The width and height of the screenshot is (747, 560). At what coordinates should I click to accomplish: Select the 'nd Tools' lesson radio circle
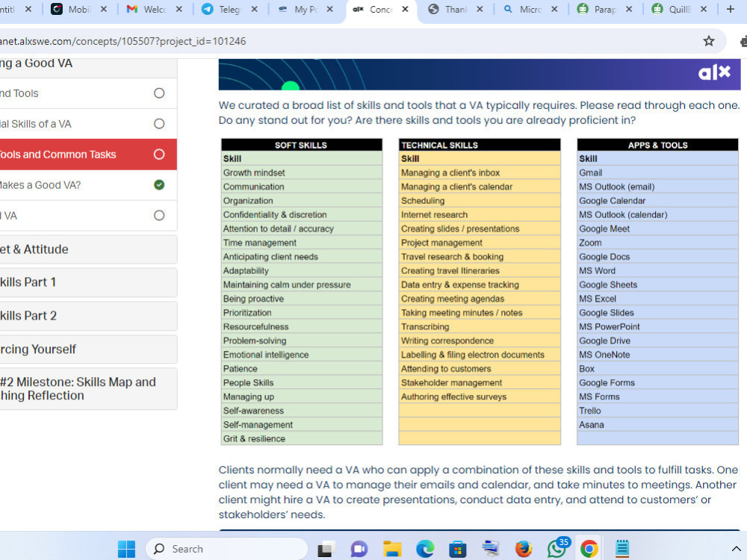(x=159, y=93)
